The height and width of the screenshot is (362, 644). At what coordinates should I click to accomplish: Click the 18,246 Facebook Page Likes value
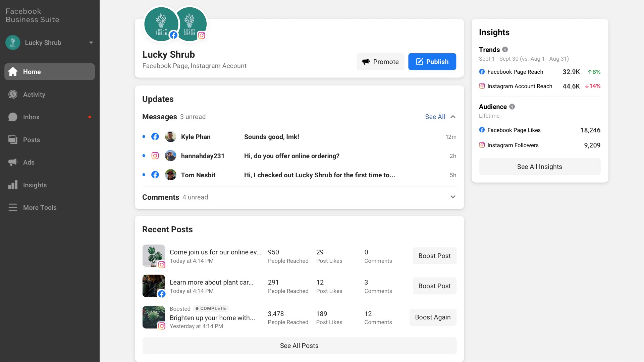(590, 130)
